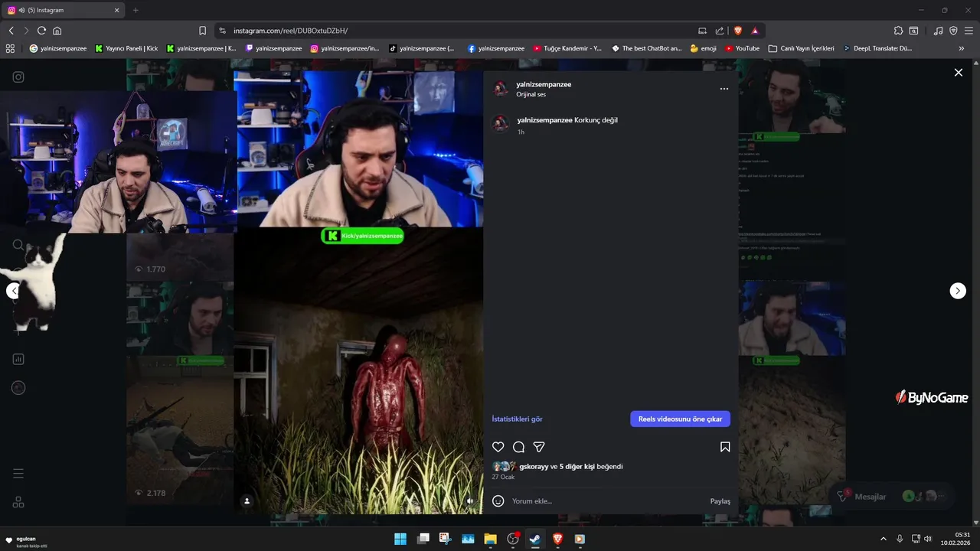Open the 'Tuğçe Kandemir' YouTube bookmark
This screenshot has width=980, height=551.
(x=567, y=48)
